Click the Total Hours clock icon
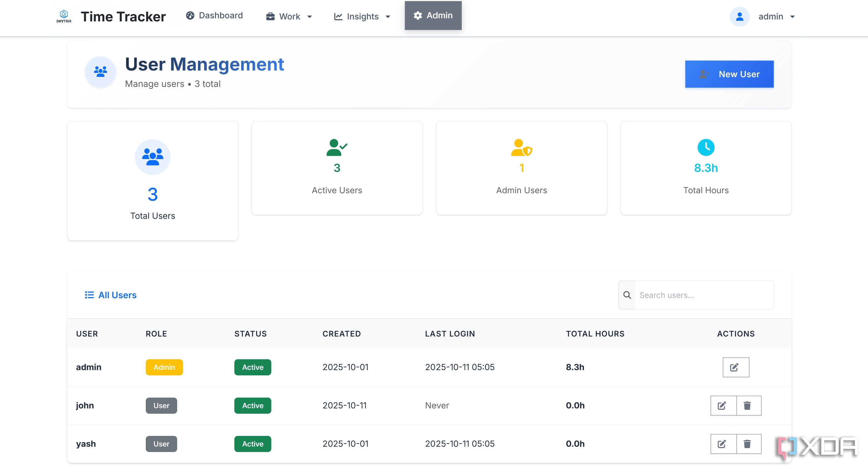Image resolution: width=868 pixels, height=472 pixels. tap(706, 147)
